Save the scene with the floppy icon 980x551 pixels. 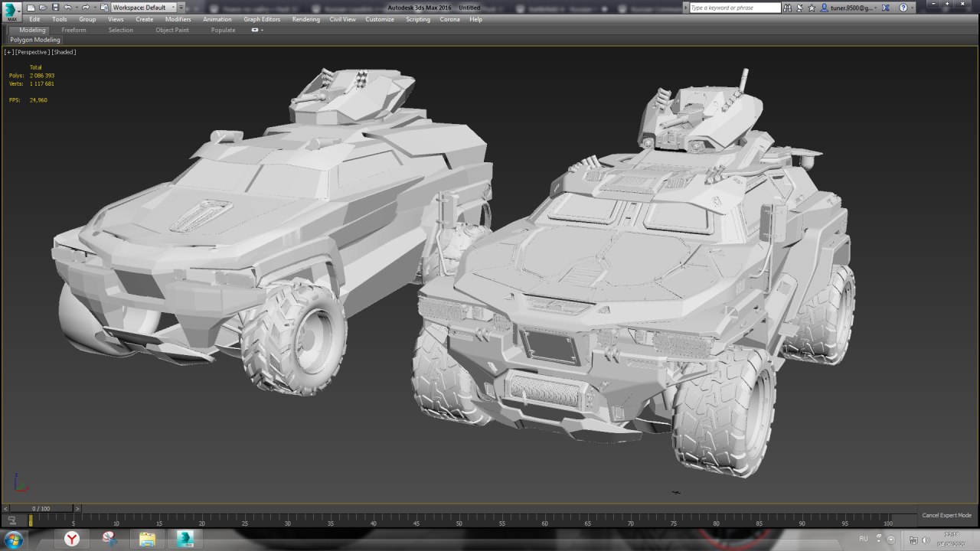[55, 7]
